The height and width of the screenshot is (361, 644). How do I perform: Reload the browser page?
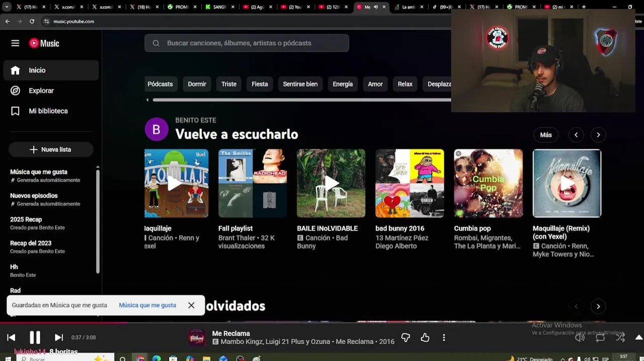pos(32,22)
